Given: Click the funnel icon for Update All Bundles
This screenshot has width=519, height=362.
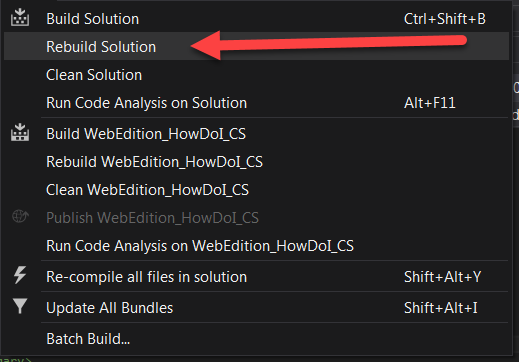Looking at the screenshot, I should click(x=20, y=306).
